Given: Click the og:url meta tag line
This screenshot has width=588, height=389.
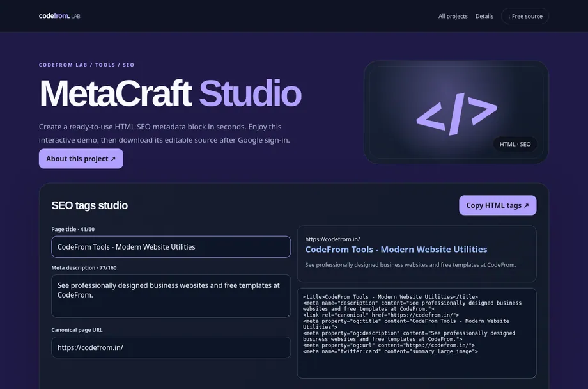Looking at the screenshot, I should pos(389,345).
